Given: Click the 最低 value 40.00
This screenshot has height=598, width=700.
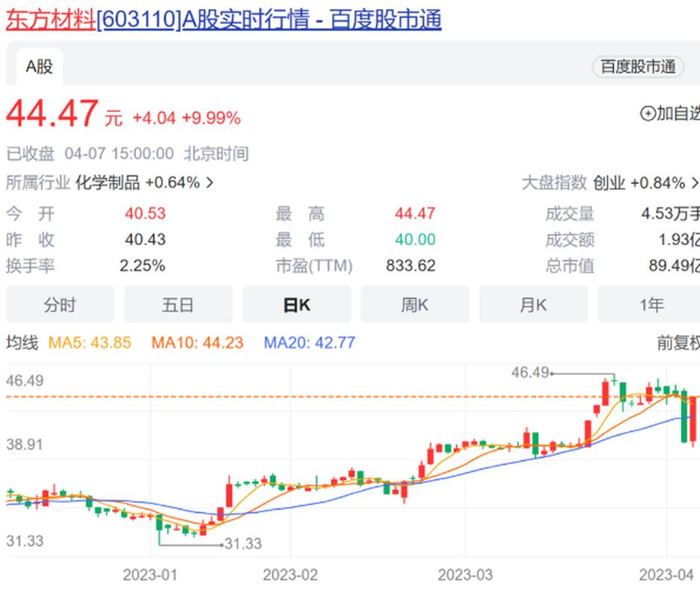Looking at the screenshot, I should (415, 240).
